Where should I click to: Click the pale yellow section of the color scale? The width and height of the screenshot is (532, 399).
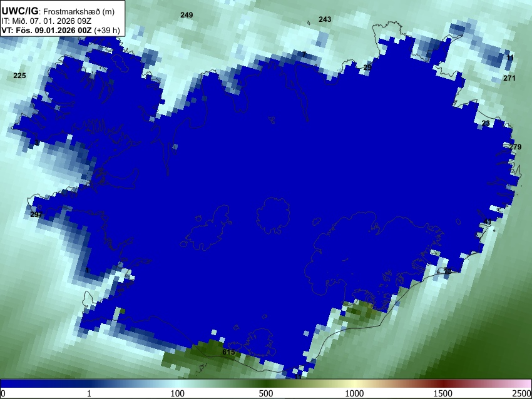pos(354,383)
